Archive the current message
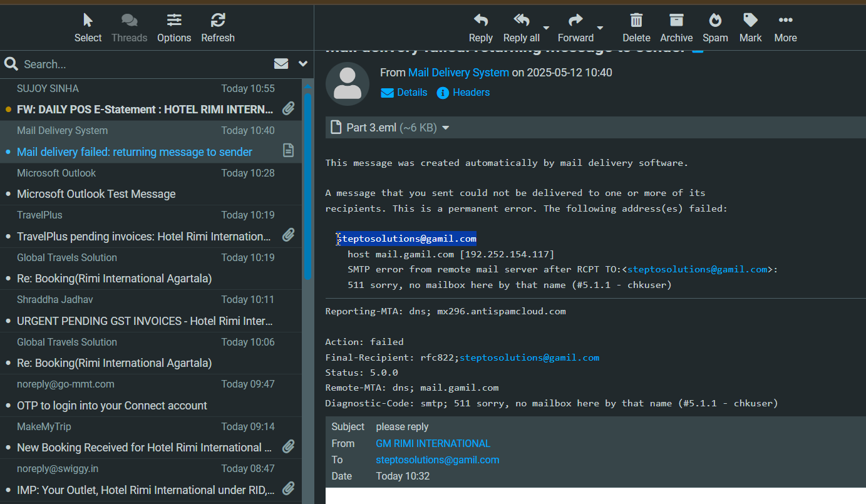The height and width of the screenshot is (504, 866). click(x=676, y=21)
